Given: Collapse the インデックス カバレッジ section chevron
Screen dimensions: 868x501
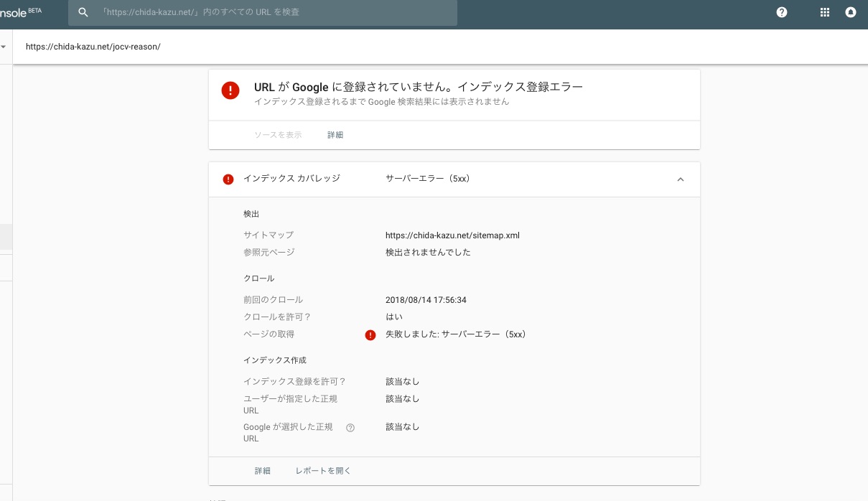Looking at the screenshot, I should 681,179.
